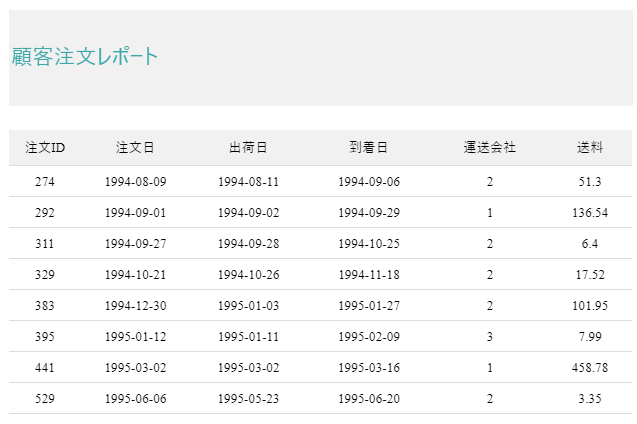
Task: Click arrival date 1994-09-06
Action: (368, 182)
